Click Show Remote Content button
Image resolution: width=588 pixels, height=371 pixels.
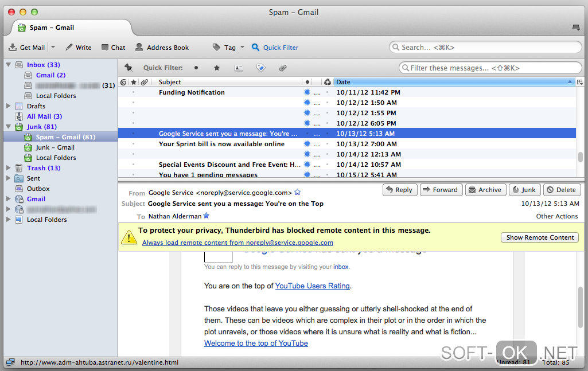coord(540,237)
